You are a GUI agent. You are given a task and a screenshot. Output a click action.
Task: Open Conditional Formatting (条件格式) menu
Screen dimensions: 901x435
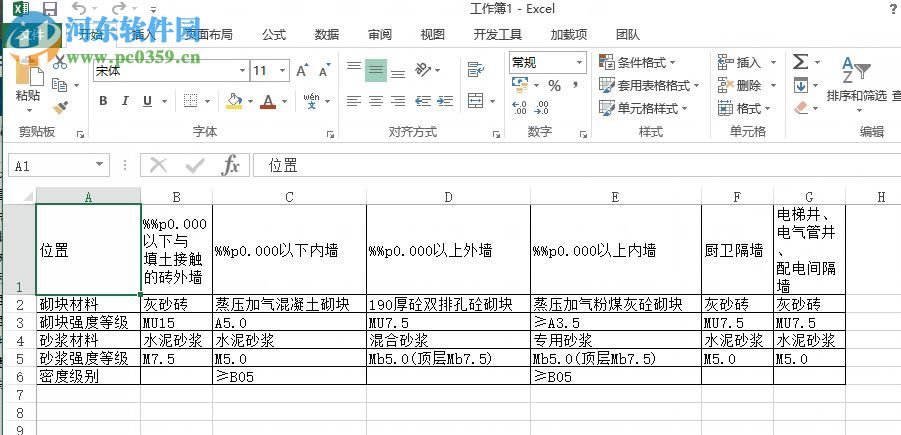click(x=637, y=62)
